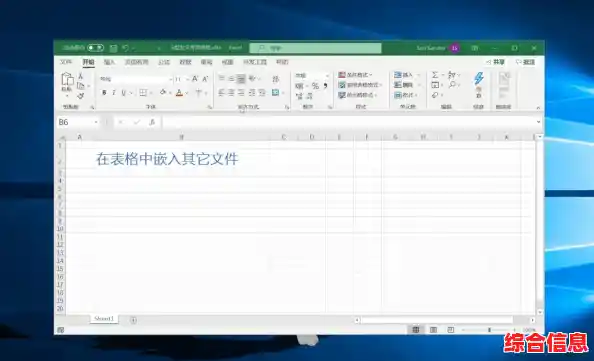This screenshot has width=594, height=361.
Task: Switch to Page Break Preview in status bar
Action: [451, 330]
